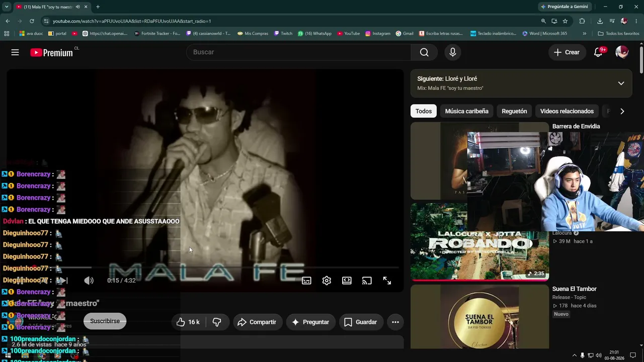Focus the Buscar search field
This screenshot has height=362, width=644.
pyautogui.click(x=298, y=52)
